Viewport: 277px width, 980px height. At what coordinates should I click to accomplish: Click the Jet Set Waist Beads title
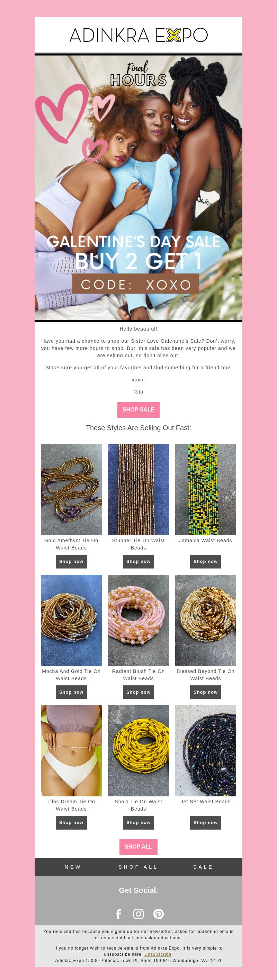(x=205, y=802)
